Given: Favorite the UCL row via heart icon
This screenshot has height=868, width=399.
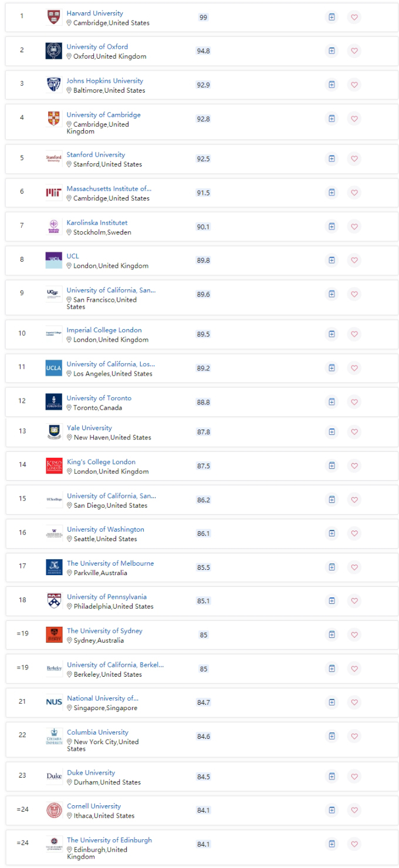Looking at the screenshot, I should pyautogui.click(x=354, y=261).
